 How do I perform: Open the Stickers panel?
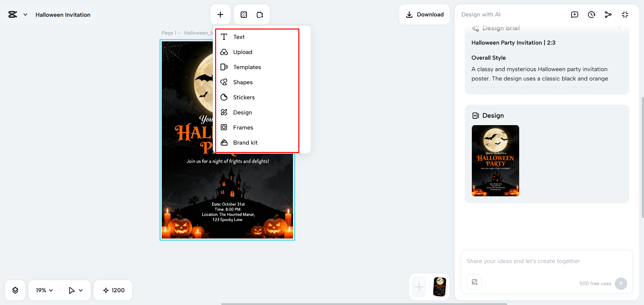[244, 97]
